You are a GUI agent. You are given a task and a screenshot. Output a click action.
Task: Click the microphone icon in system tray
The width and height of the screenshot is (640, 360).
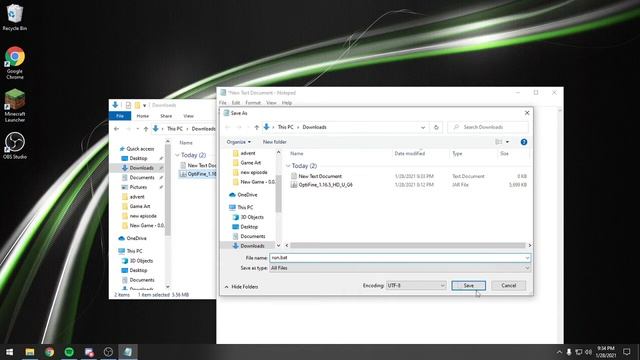[569, 352]
